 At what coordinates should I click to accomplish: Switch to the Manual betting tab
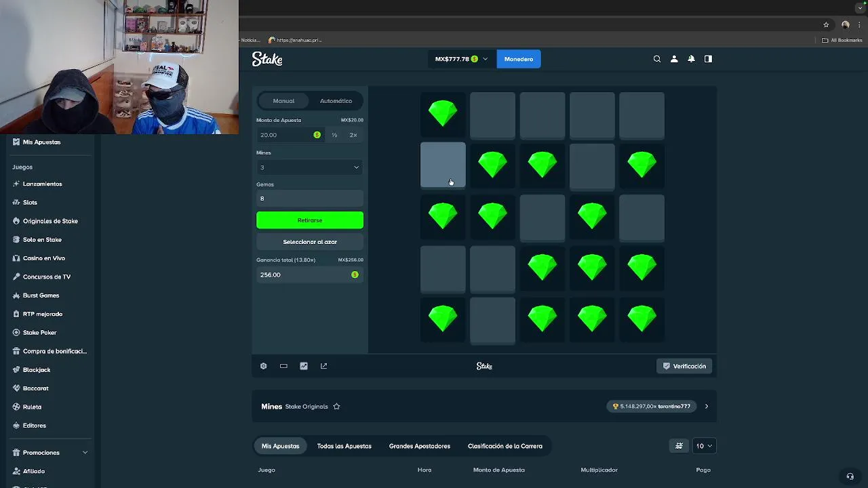[283, 101]
